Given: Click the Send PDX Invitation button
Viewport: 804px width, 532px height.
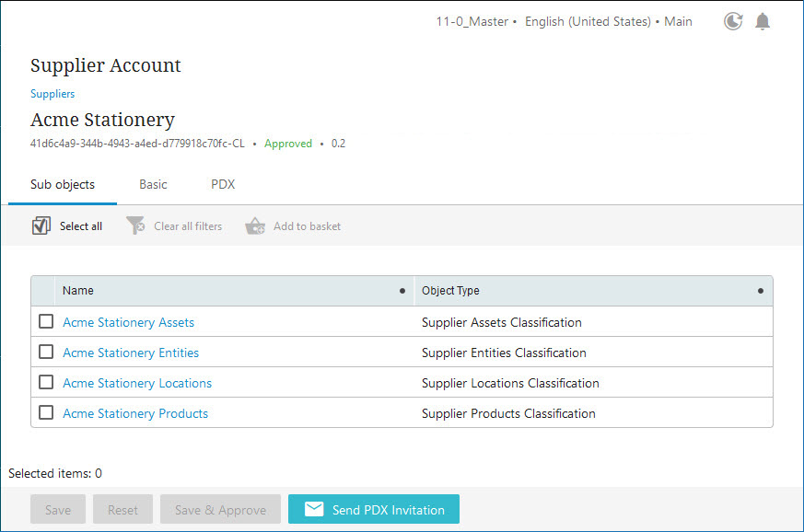Looking at the screenshot, I should tap(374, 509).
